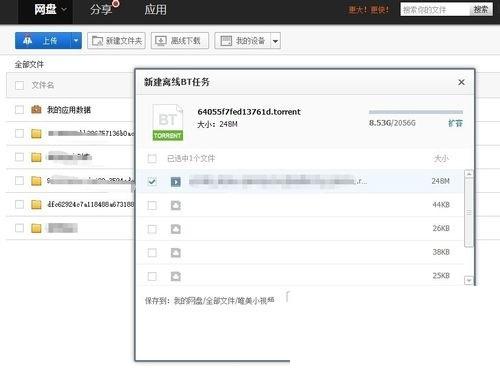Screen dimensions: 500x371
Task: Click the dfc62924c7a118488 folder name
Action: tap(90, 204)
